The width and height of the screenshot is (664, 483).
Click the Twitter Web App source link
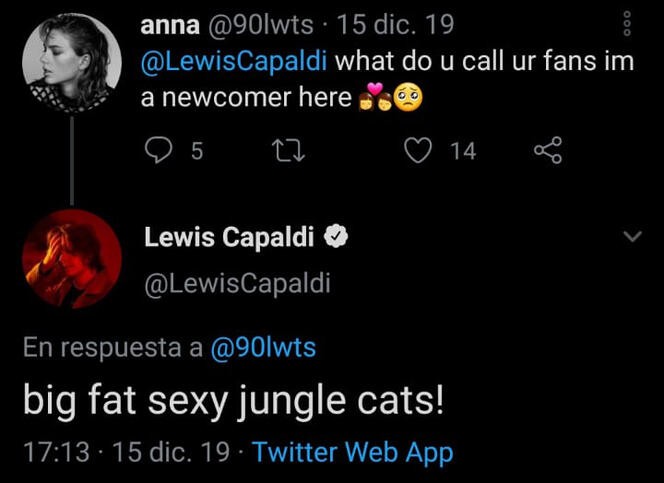tap(352, 452)
